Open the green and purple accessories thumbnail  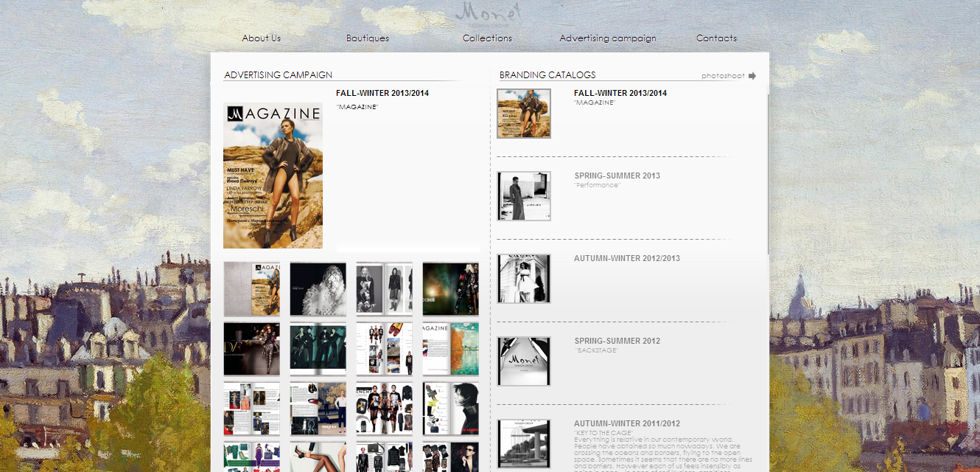[252, 457]
